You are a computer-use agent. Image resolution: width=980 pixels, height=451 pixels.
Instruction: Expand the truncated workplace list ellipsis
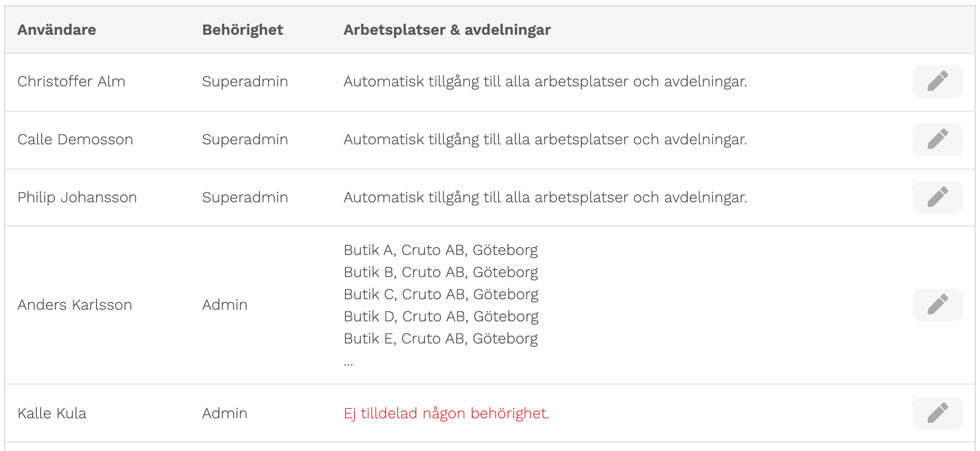[x=348, y=363]
